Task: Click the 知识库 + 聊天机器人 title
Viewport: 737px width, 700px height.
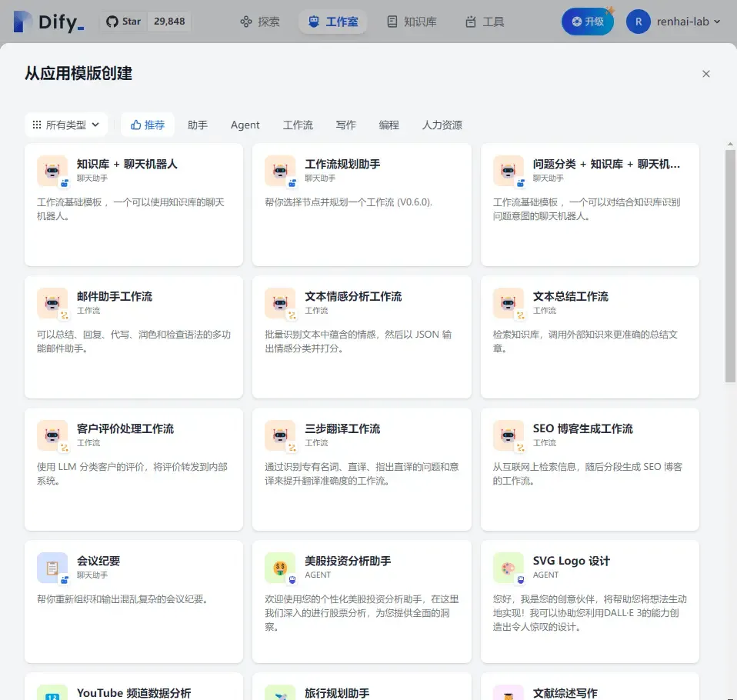Action: [x=127, y=164]
